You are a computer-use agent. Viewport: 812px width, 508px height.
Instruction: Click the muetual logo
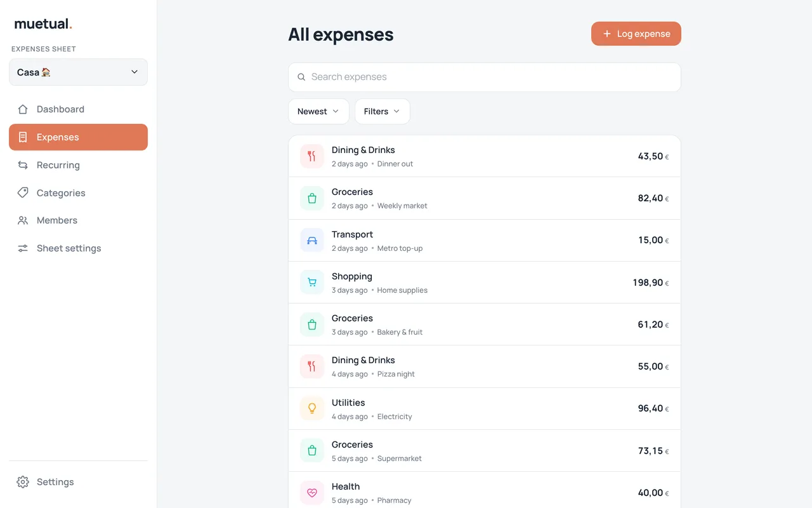43,24
